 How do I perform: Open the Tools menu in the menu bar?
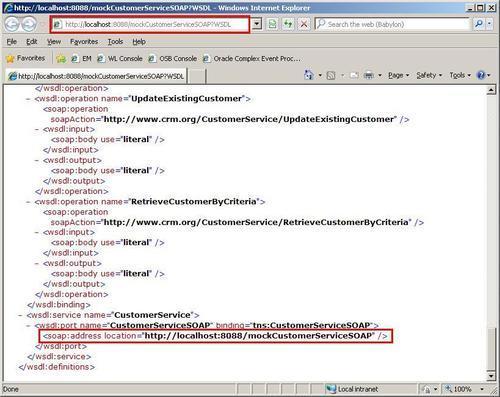[115, 42]
